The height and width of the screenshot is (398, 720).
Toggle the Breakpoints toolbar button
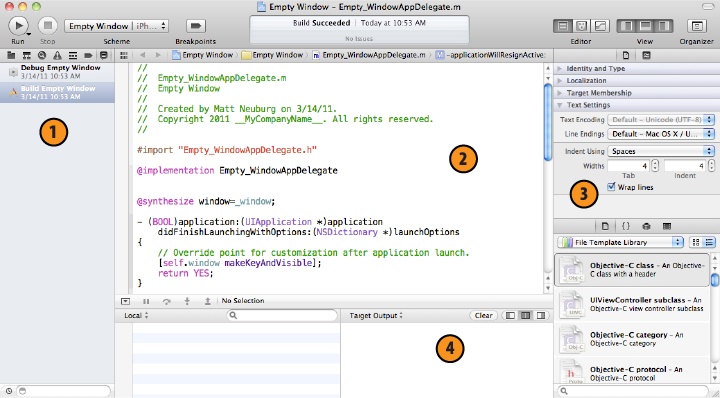click(196, 26)
